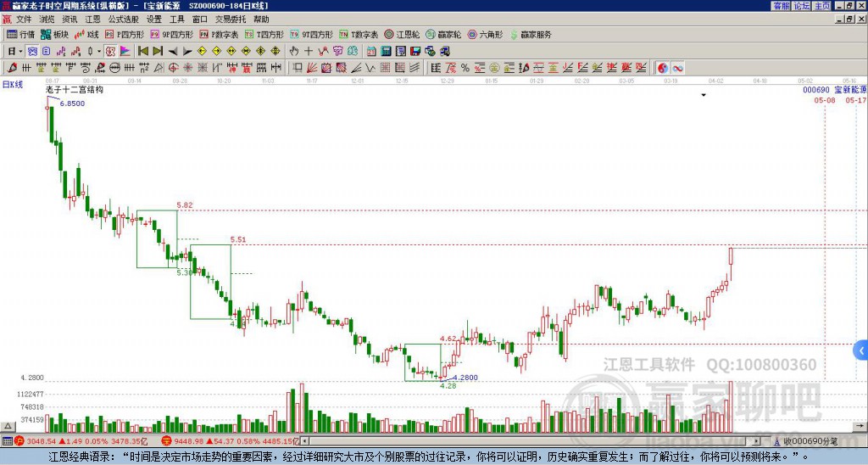Click the hand pan tool icon
Image resolution: width=868 pixels, height=465 pixels.
[x=295, y=51]
